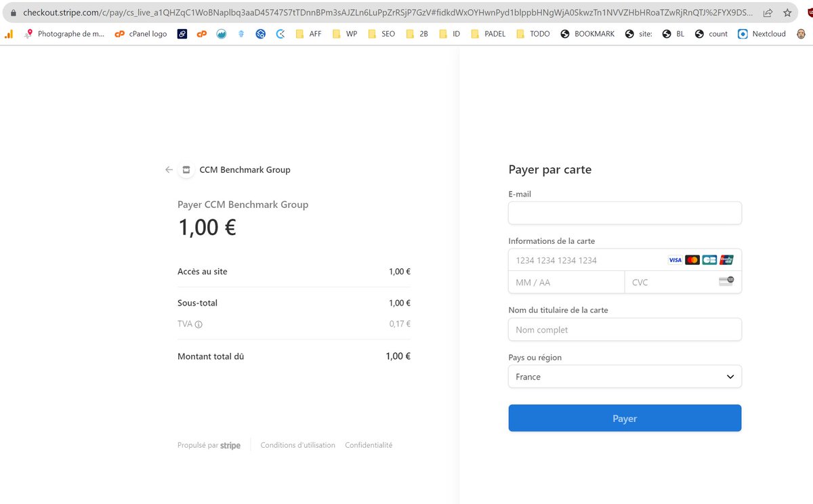Open the Pays ou région dropdown
The image size is (813, 504).
point(625,377)
